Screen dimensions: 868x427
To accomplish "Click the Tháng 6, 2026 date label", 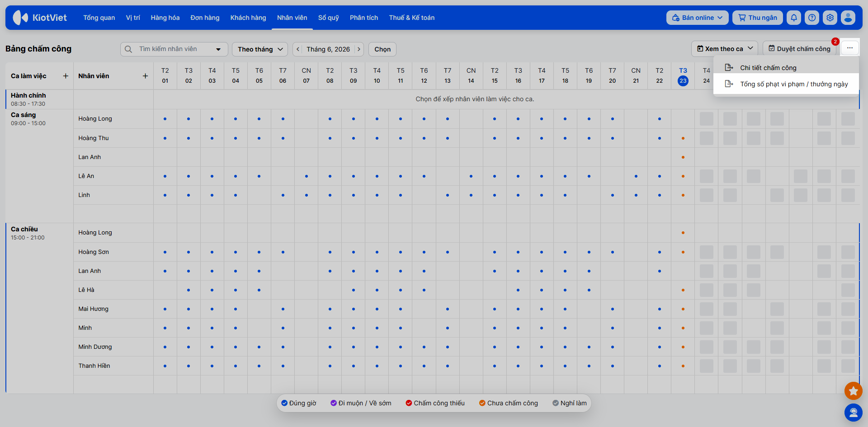I will pos(328,49).
